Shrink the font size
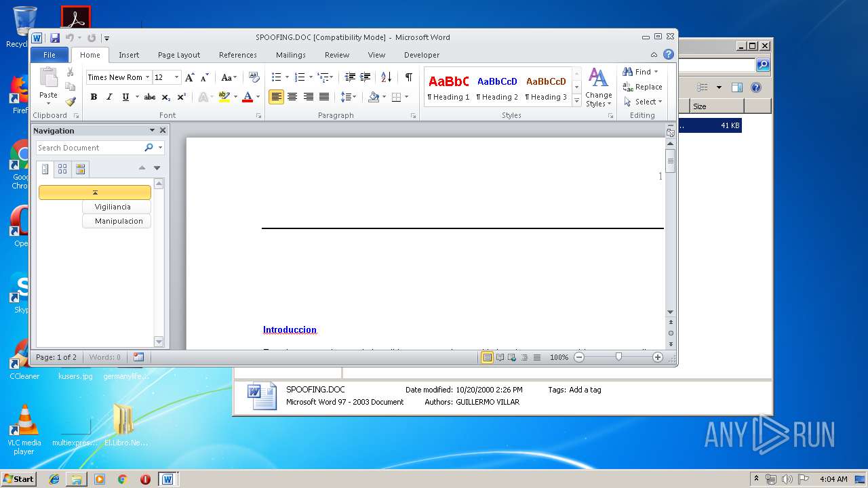 pyautogui.click(x=205, y=77)
